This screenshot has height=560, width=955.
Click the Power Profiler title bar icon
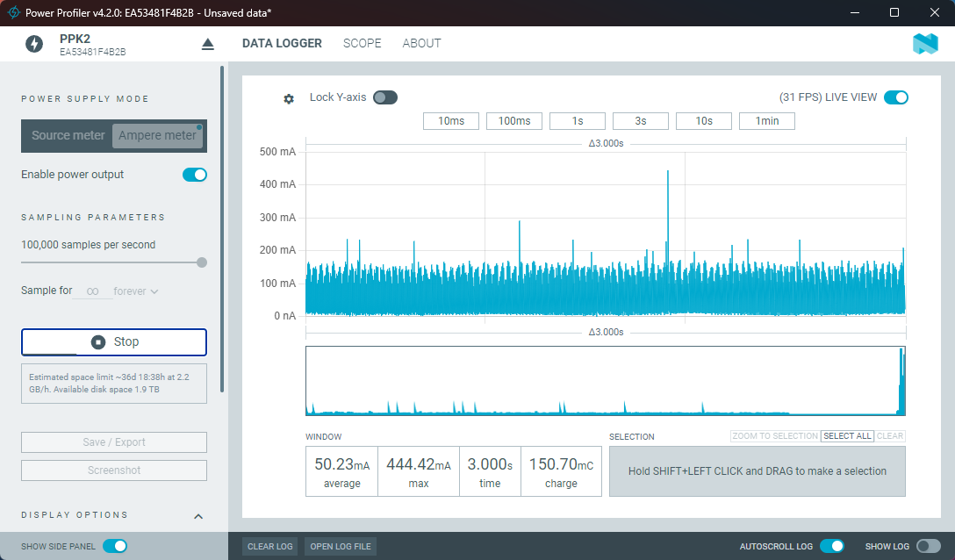[x=14, y=12]
